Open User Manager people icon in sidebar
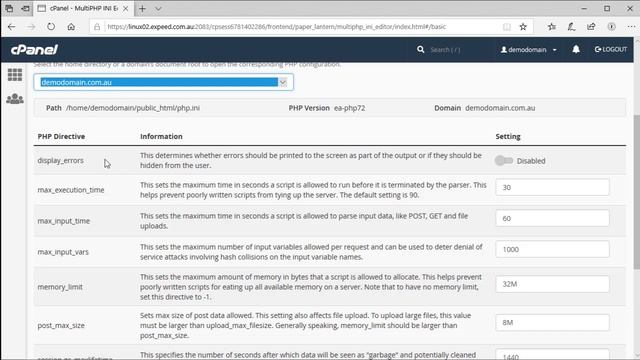The width and height of the screenshot is (640, 360). pos(15,99)
